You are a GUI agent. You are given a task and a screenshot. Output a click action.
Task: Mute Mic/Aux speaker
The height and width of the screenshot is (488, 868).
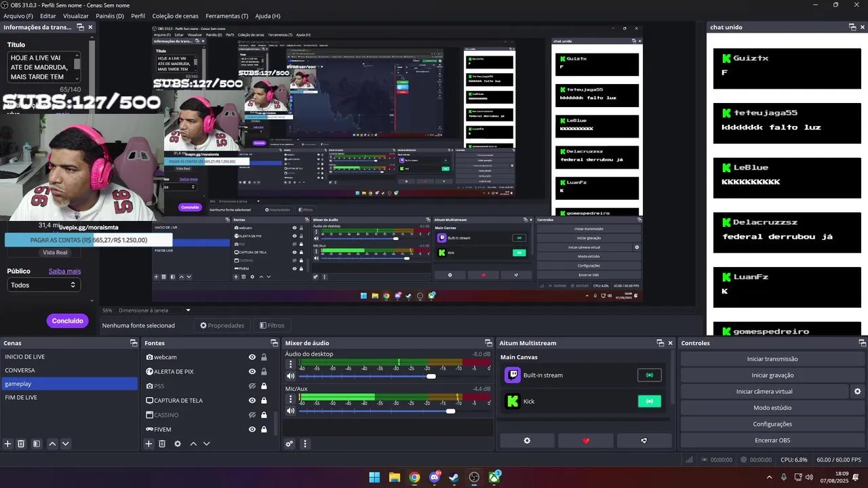pos(291,411)
